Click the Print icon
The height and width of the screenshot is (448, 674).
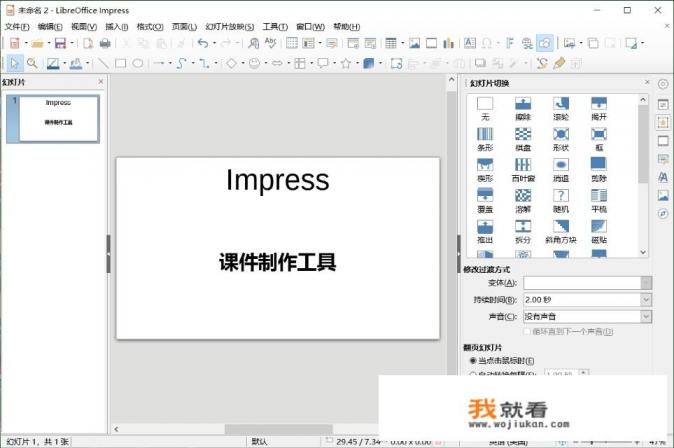click(x=105, y=43)
